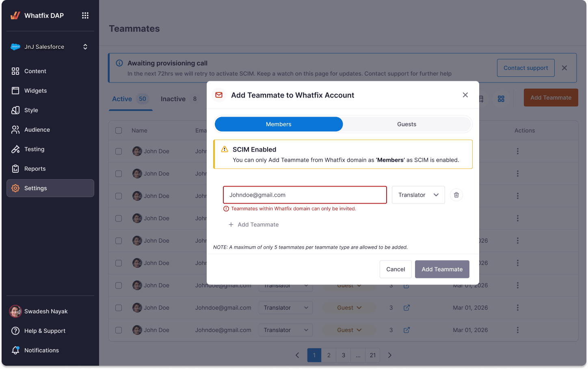Click the Whatfix DAP logo
The image size is (588, 369).
(37, 15)
